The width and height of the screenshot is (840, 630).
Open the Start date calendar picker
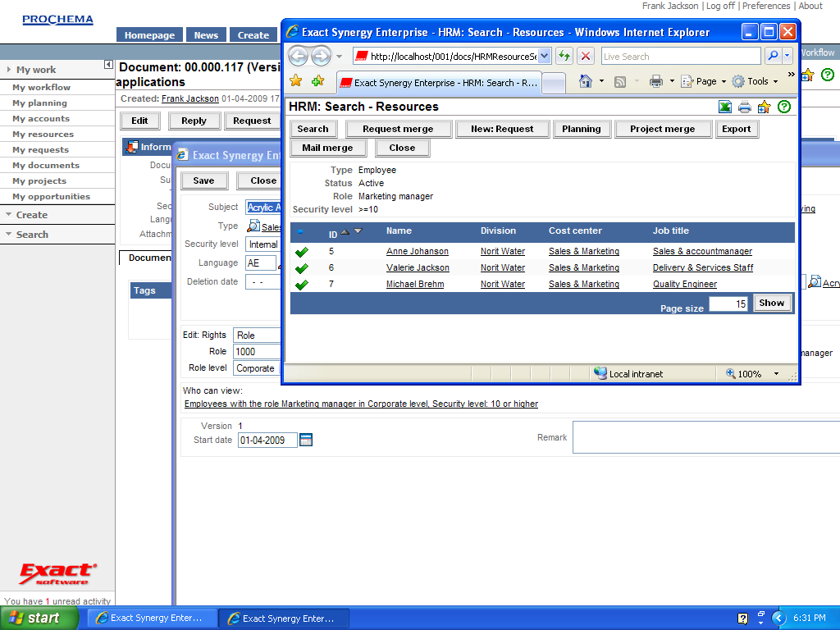[306, 440]
